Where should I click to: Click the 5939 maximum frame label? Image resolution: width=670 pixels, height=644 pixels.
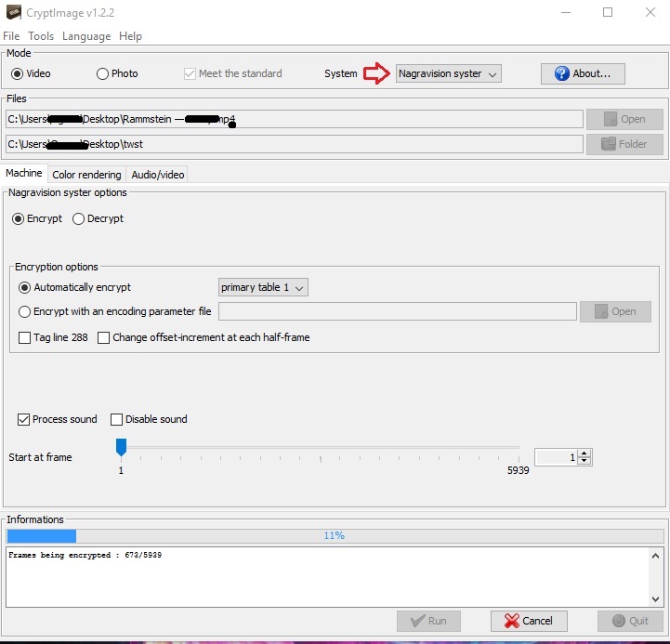pos(518,470)
